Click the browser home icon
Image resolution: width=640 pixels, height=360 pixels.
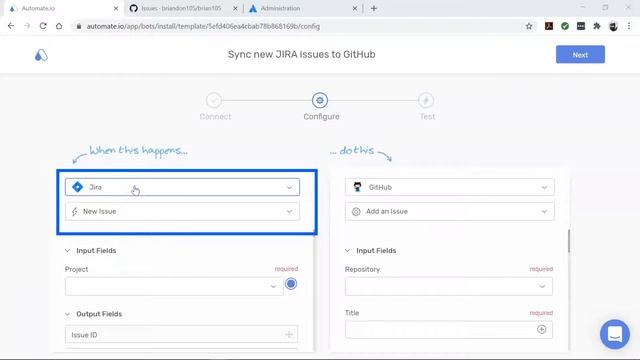pos(59,26)
